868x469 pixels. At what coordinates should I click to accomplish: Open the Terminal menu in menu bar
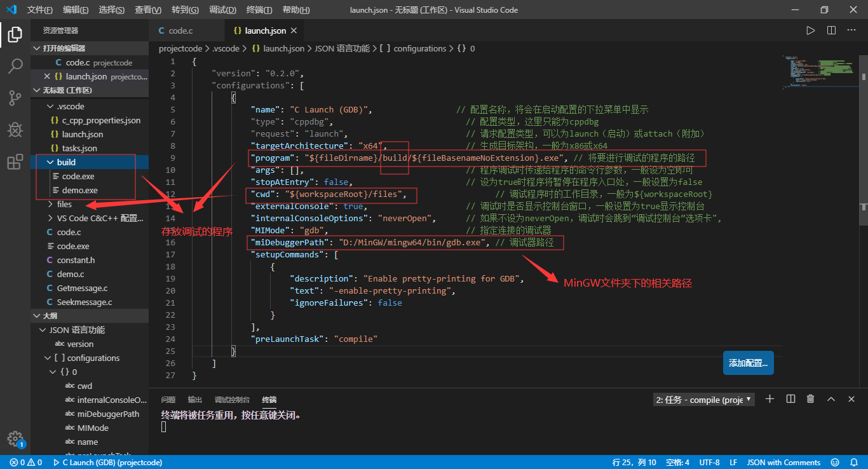click(259, 10)
